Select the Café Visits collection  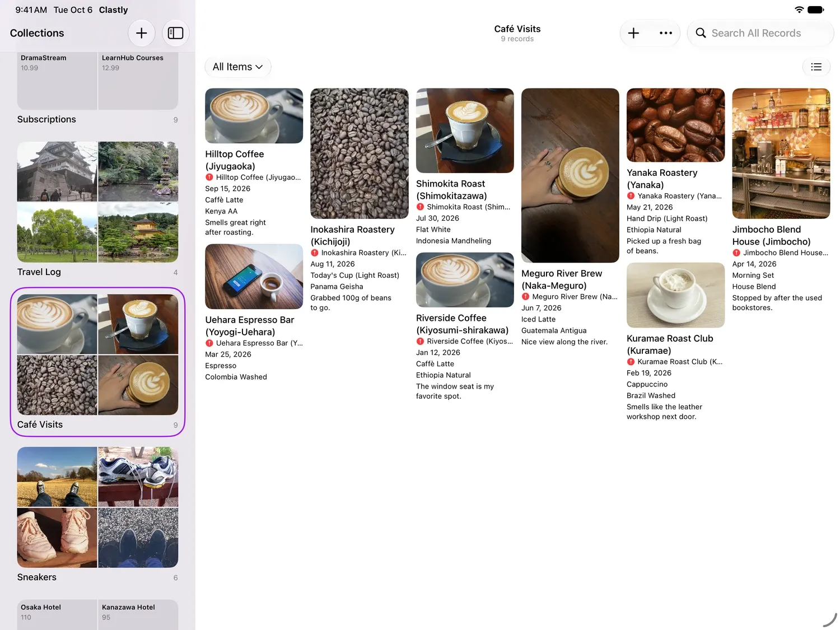(97, 362)
